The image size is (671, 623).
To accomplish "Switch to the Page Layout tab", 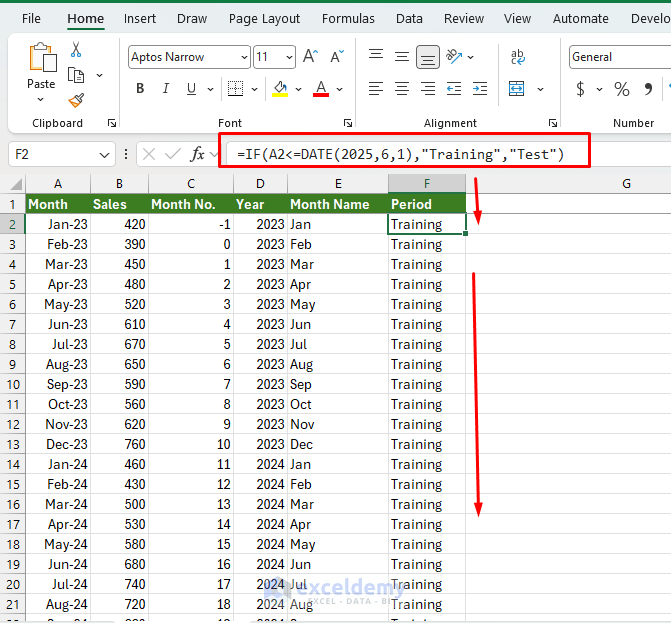I will tap(264, 19).
